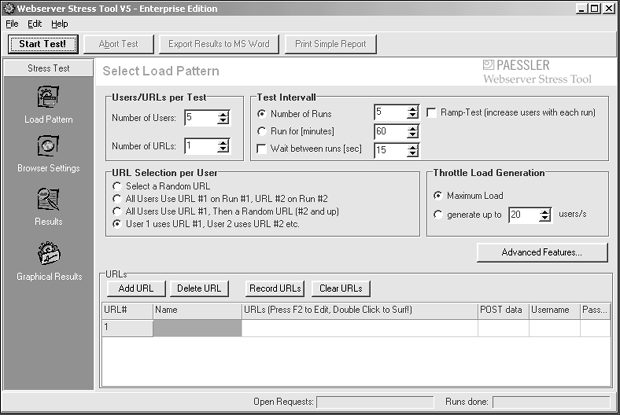Image resolution: width=620 pixels, height=415 pixels.
Task: Open the File menu
Action: (12, 23)
